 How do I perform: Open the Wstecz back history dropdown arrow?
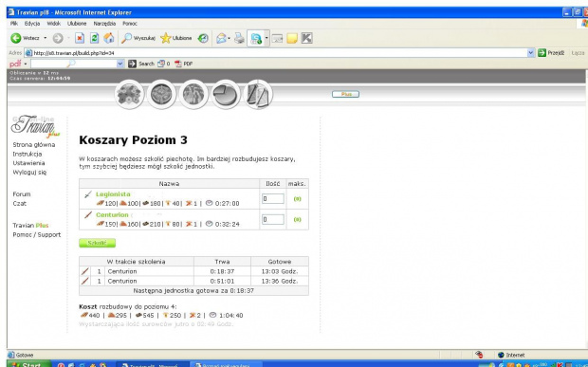tap(46, 38)
